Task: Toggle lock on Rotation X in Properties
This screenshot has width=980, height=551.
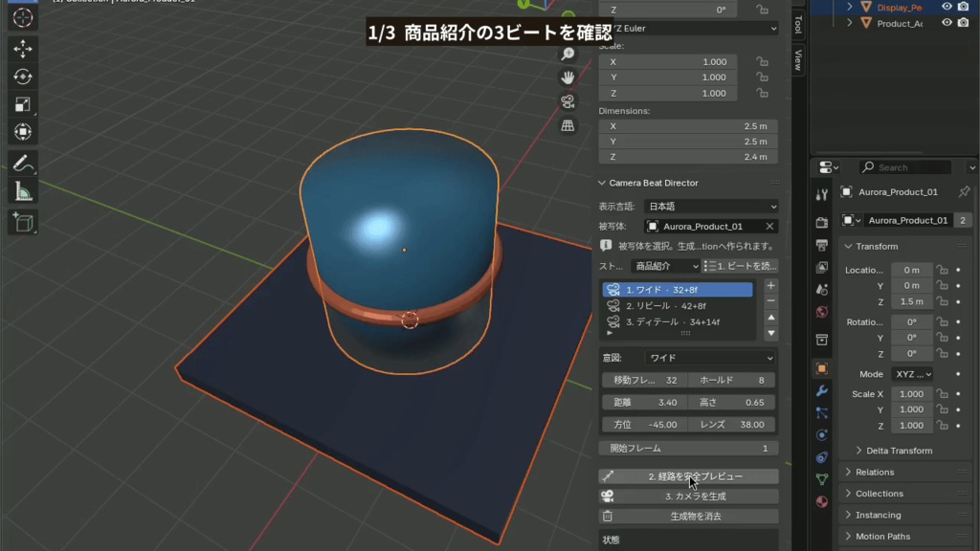Action: click(x=942, y=321)
